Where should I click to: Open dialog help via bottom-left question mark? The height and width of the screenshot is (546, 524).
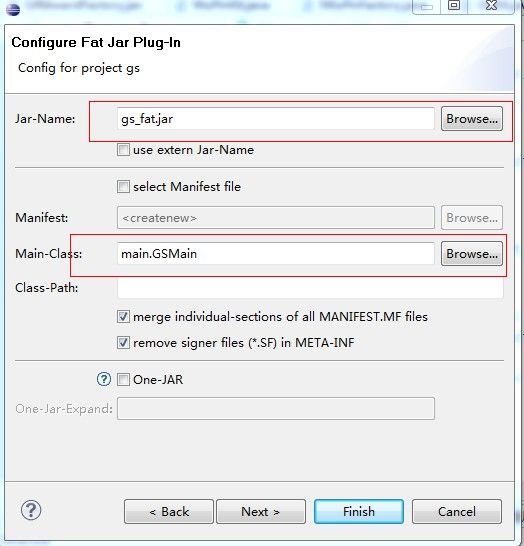pos(31,510)
